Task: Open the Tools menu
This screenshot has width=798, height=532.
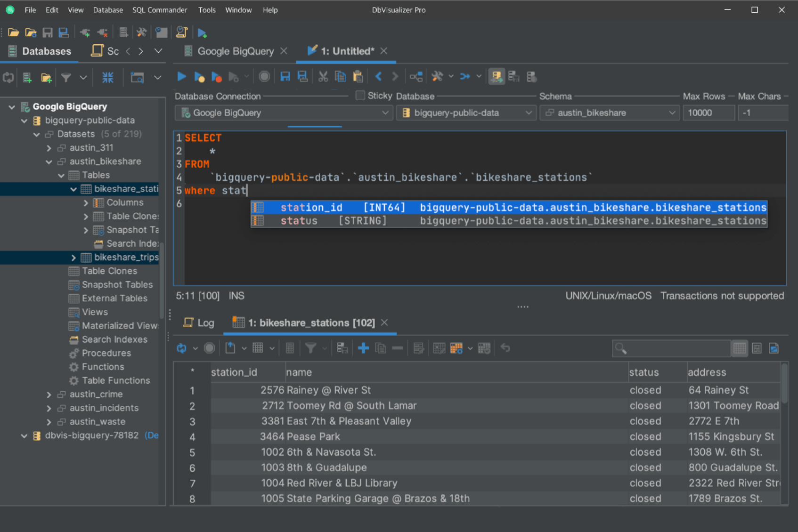Action: pos(207,10)
